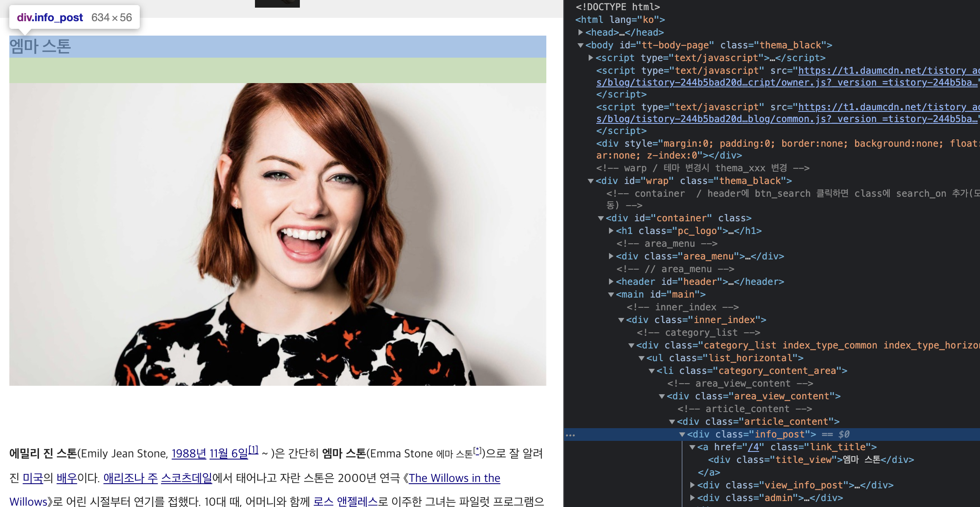Collapse the div area_view_content node

662,396
